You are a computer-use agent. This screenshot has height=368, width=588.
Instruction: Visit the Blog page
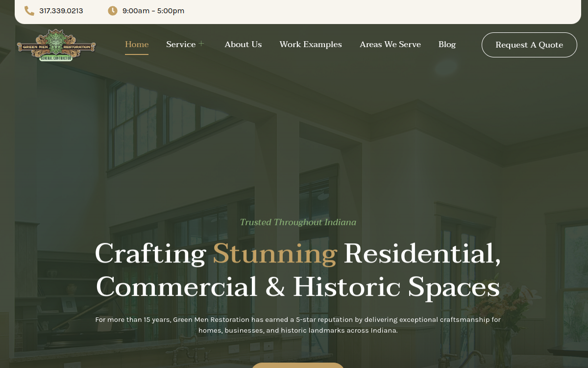click(447, 44)
